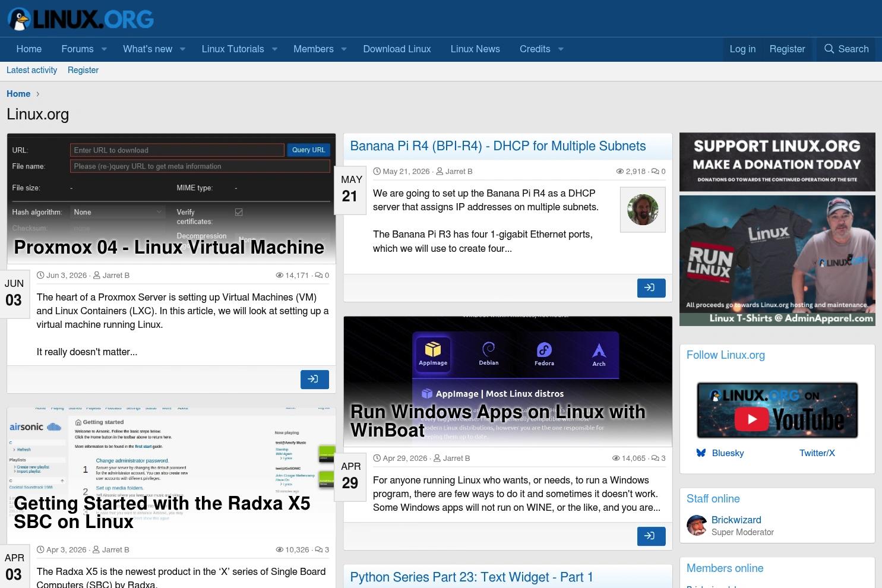Image resolution: width=882 pixels, height=588 pixels.
Task: Click the Members nav item
Action: click(x=314, y=49)
